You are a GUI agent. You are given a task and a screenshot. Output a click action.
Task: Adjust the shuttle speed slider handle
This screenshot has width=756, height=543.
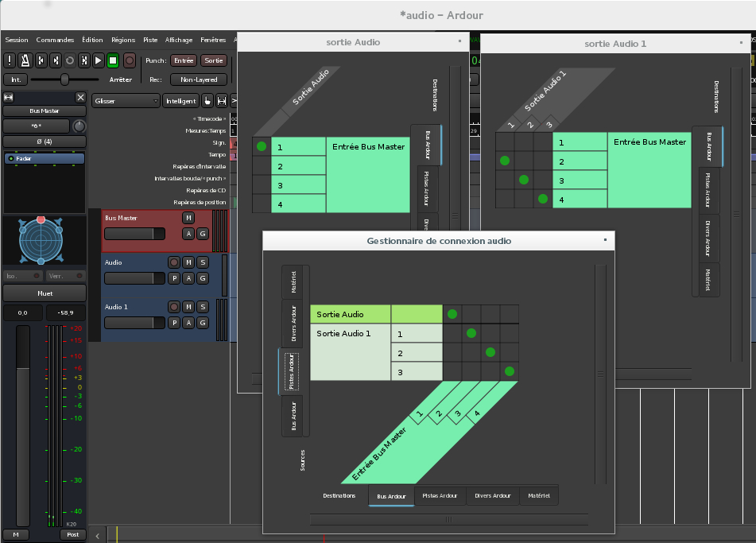64,80
